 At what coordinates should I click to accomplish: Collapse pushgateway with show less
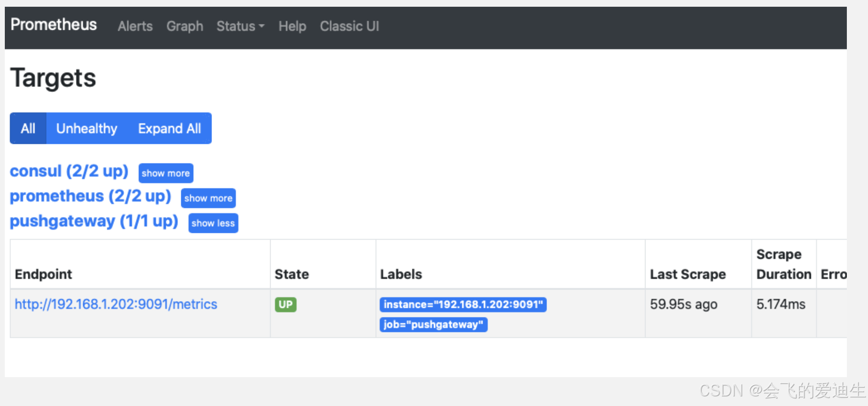pos(213,223)
